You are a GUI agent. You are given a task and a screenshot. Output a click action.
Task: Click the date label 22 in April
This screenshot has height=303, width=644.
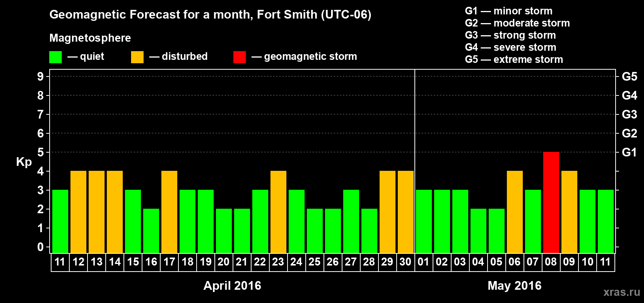point(260,262)
